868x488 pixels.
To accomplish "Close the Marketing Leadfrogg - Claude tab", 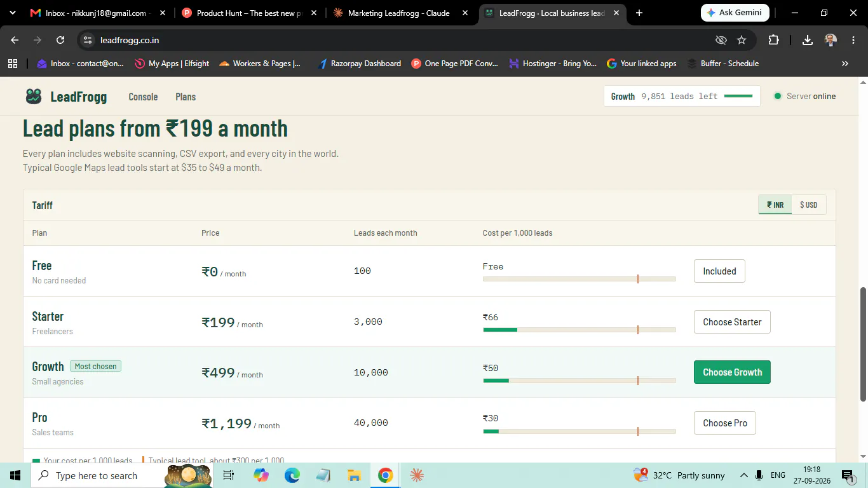I will (x=465, y=13).
